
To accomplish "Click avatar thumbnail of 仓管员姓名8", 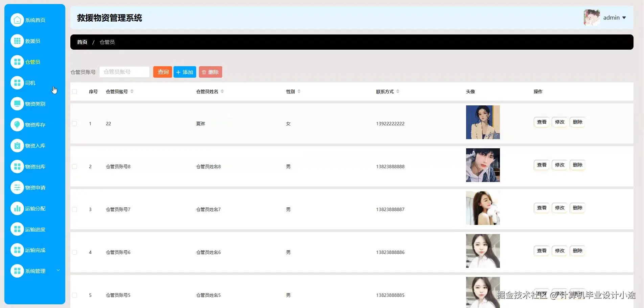I will pyautogui.click(x=483, y=165).
